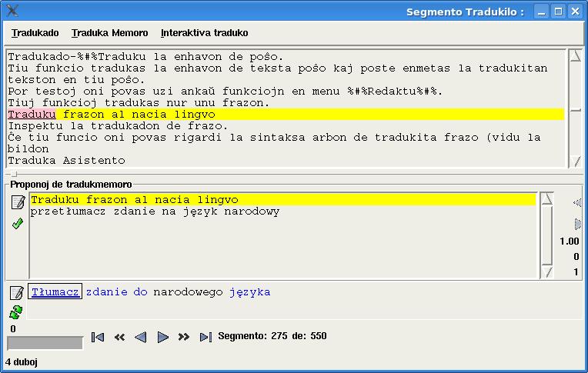
Task: Click previous proposal arrow at right side
Action: pos(577,203)
